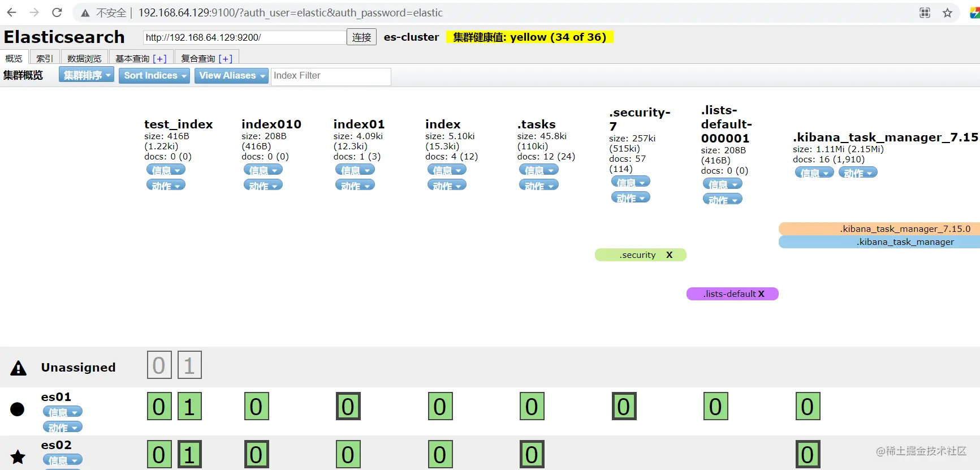Open the 动作 dropdown under .tasks index

pyautogui.click(x=539, y=185)
